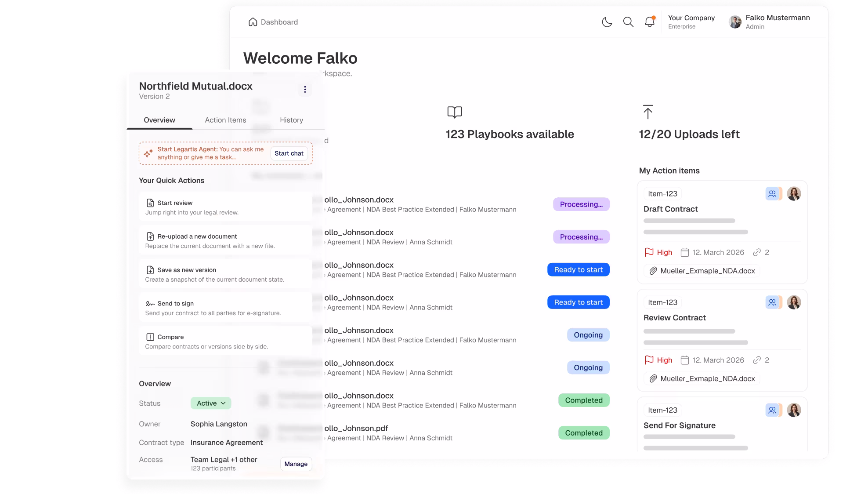Click High priority flag on Draft Contract
The width and height of the screenshot is (868, 494).
pos(649,252)
